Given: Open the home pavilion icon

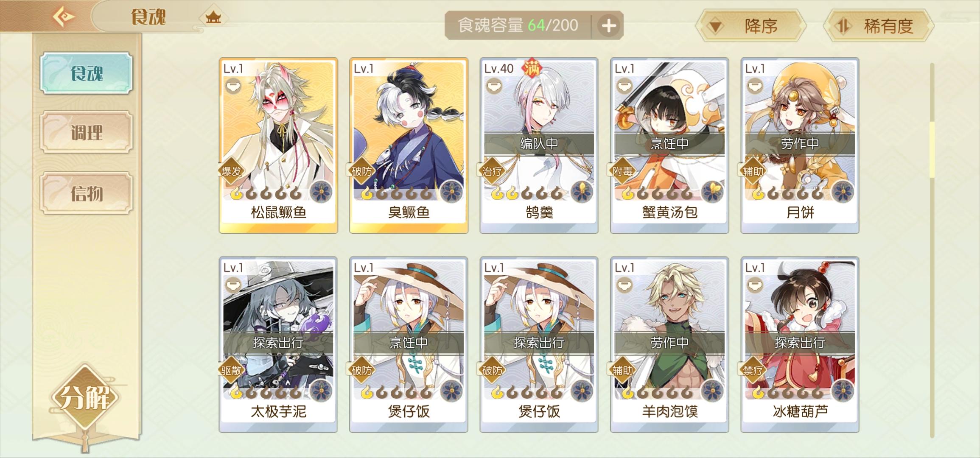Looking at the screenshot, I should click(x=213, y=17).
